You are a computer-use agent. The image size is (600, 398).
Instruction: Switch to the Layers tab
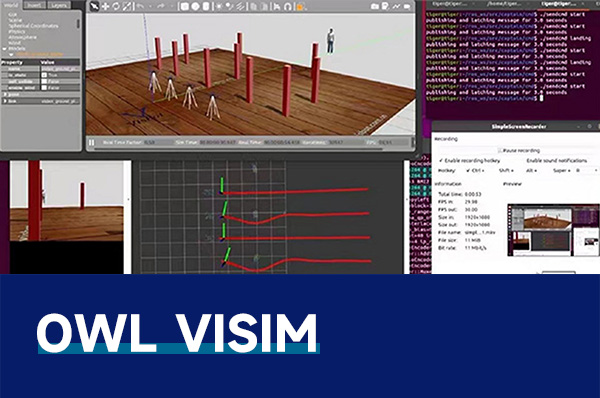(x=59, y=5)
